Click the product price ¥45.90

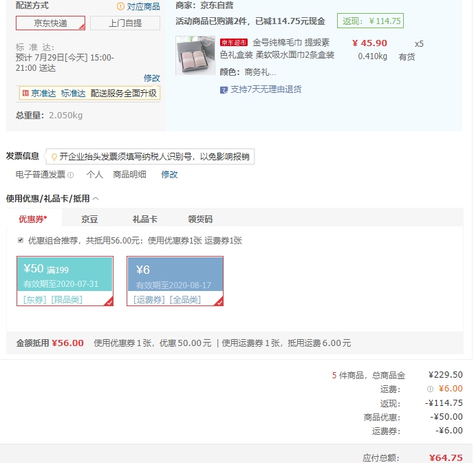coord(369,43)
